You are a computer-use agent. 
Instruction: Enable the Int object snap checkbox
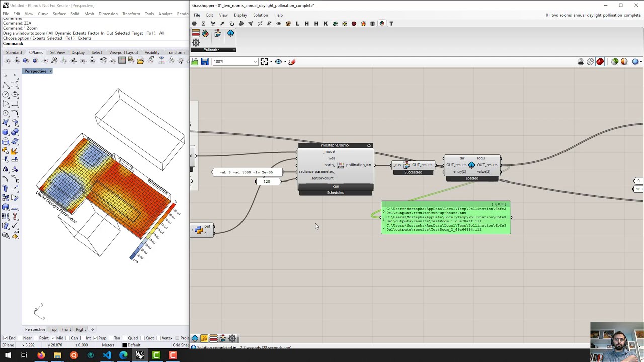[84, 338]
